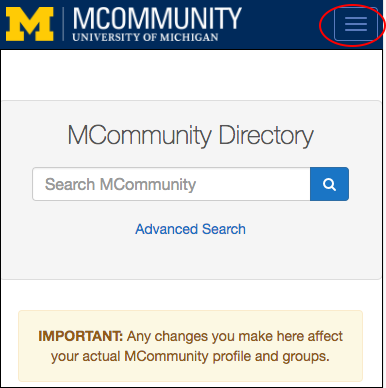Expand the collapsed site navigation
This screenshot has width=386, height=388.
(356, 24)
